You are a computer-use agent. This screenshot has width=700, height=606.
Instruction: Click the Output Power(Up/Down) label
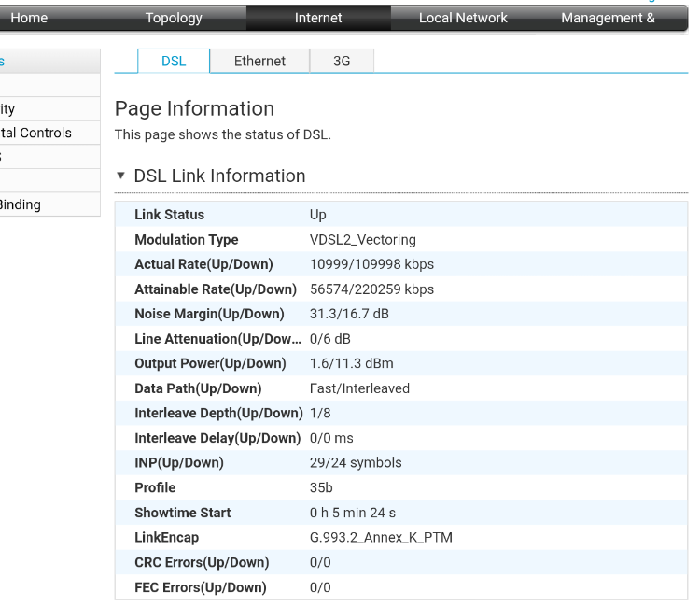click(x=210, y=363)
